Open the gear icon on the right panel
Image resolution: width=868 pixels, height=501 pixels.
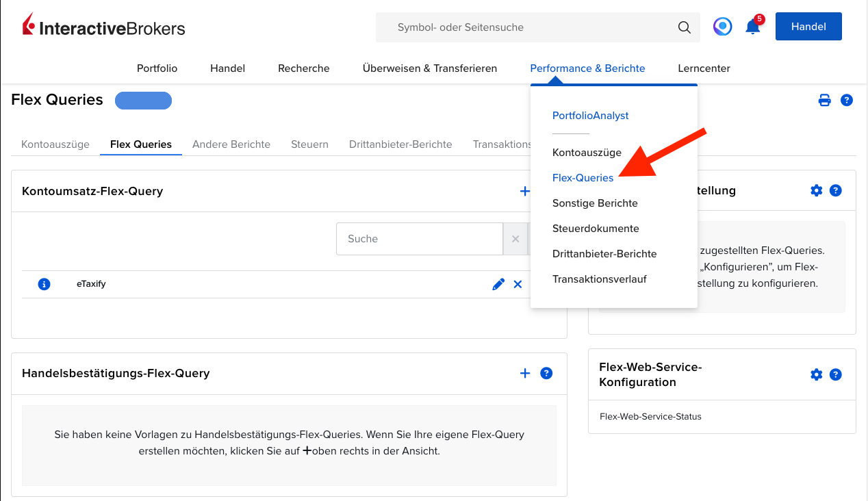pyautogui.click(x=816, y=190)
